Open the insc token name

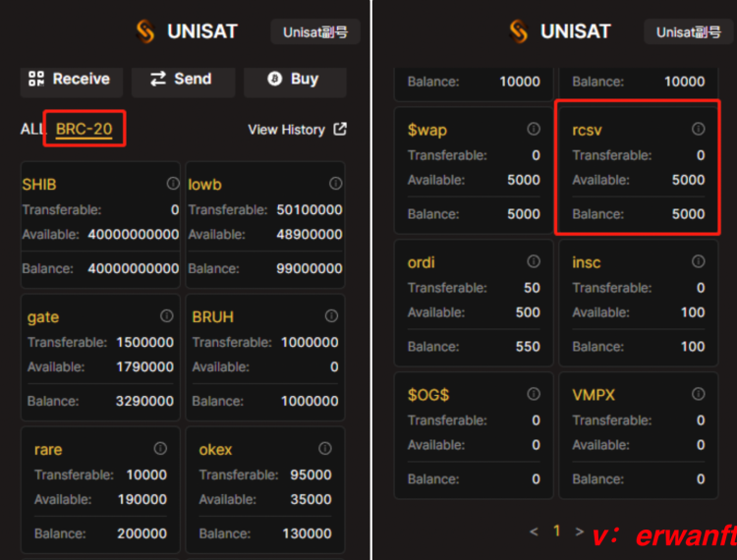tap(586, 262)
